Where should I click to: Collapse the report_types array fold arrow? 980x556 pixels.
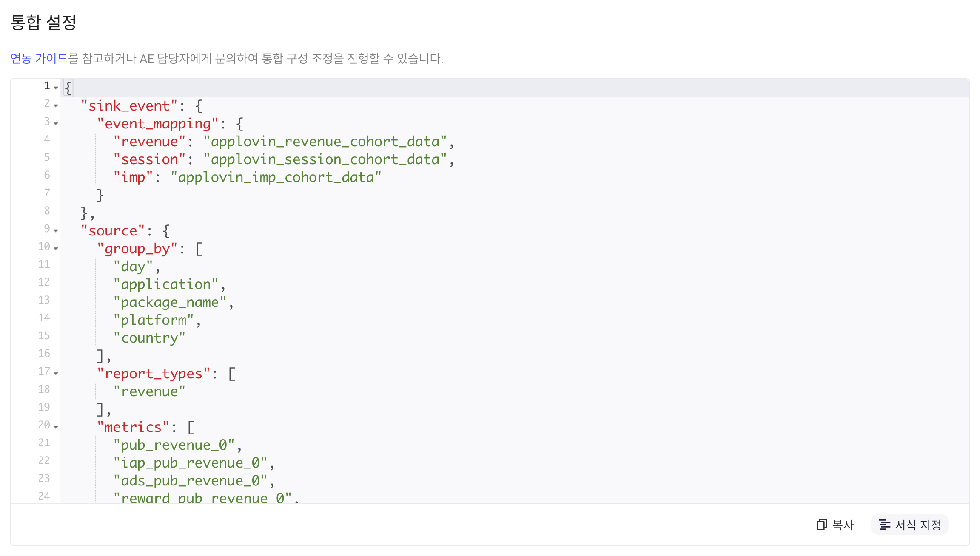tap(56, 373)
